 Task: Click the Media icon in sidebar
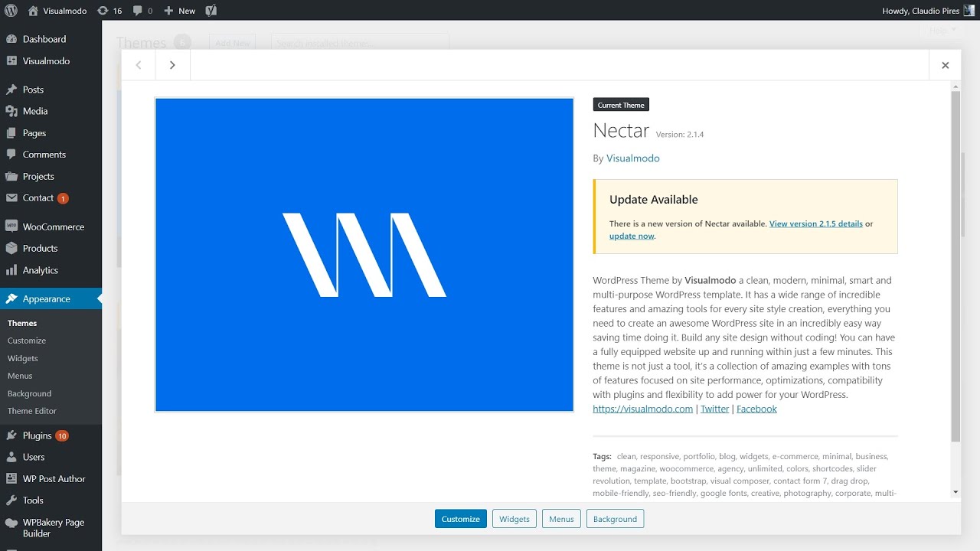(x=11, y=111)
